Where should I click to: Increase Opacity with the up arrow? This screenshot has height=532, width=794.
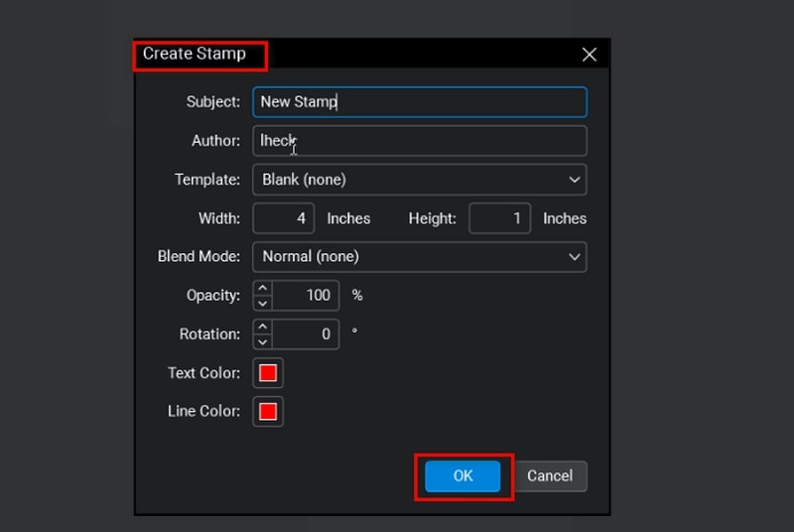pyautogui.click(x=262, y=289)
